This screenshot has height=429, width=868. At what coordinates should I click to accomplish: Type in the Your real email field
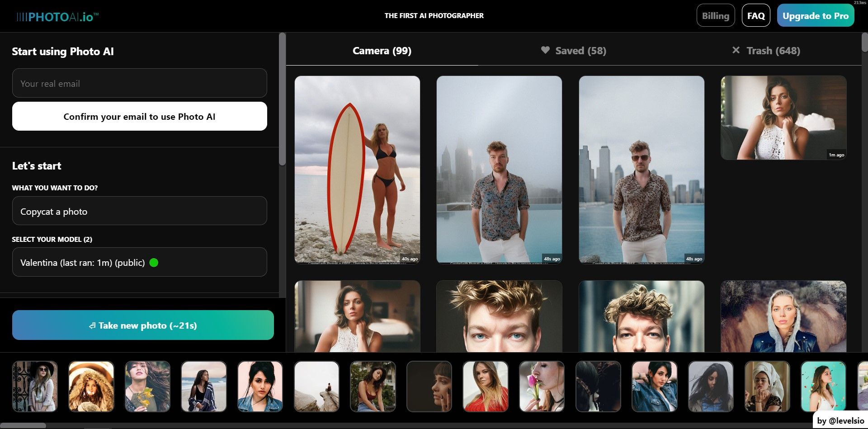[139, 83]
